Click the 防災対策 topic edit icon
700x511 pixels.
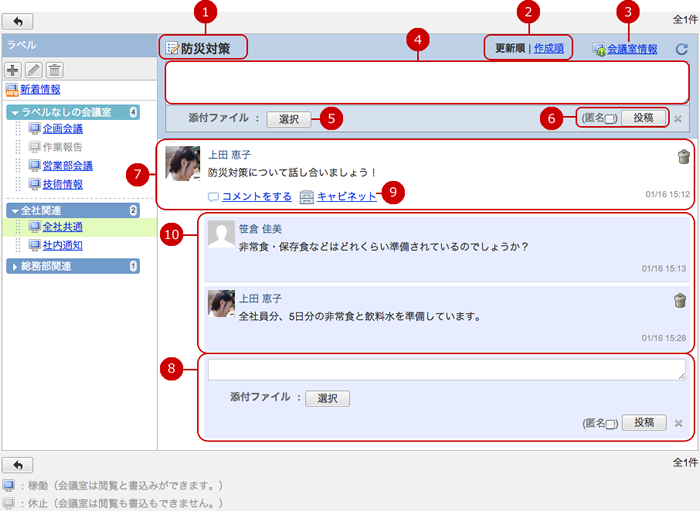tap(172, 48)
